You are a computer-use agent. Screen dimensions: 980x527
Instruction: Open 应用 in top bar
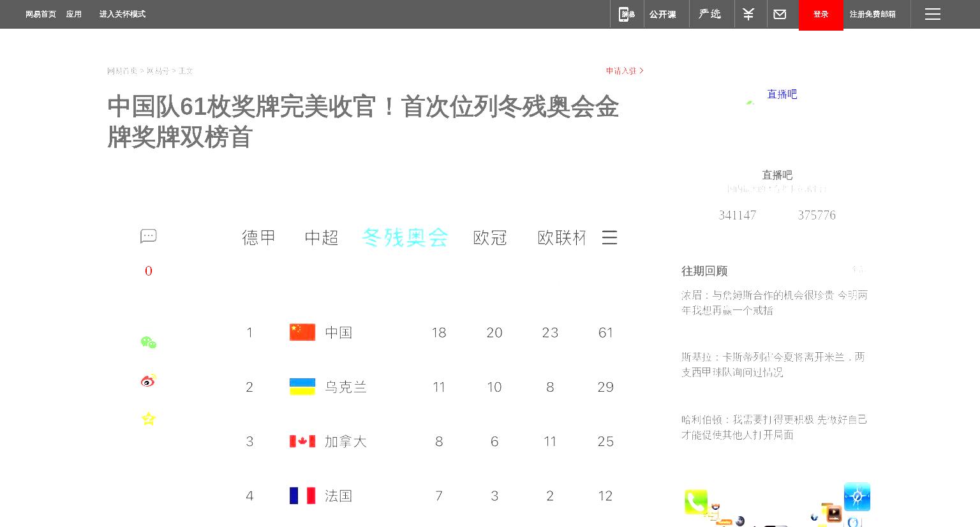[x=74, y=14]
